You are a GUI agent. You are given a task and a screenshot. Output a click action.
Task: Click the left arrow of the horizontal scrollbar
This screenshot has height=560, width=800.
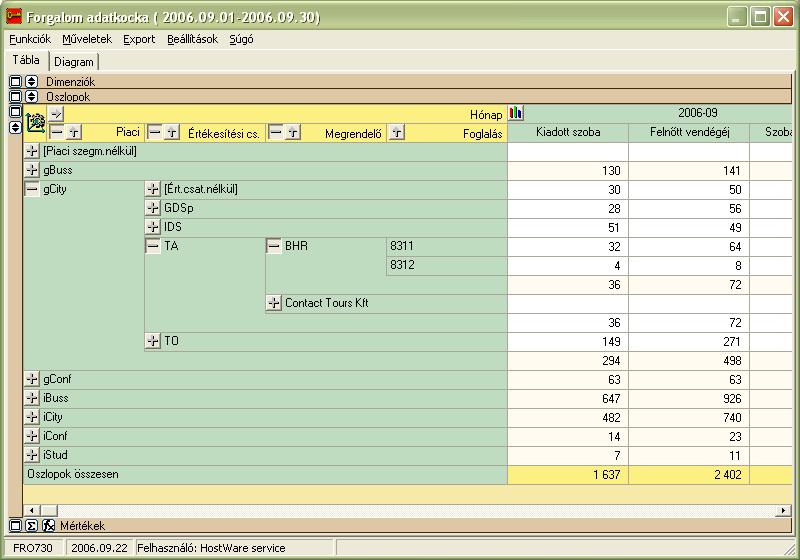pyautogui.click(x=32, y=510)
